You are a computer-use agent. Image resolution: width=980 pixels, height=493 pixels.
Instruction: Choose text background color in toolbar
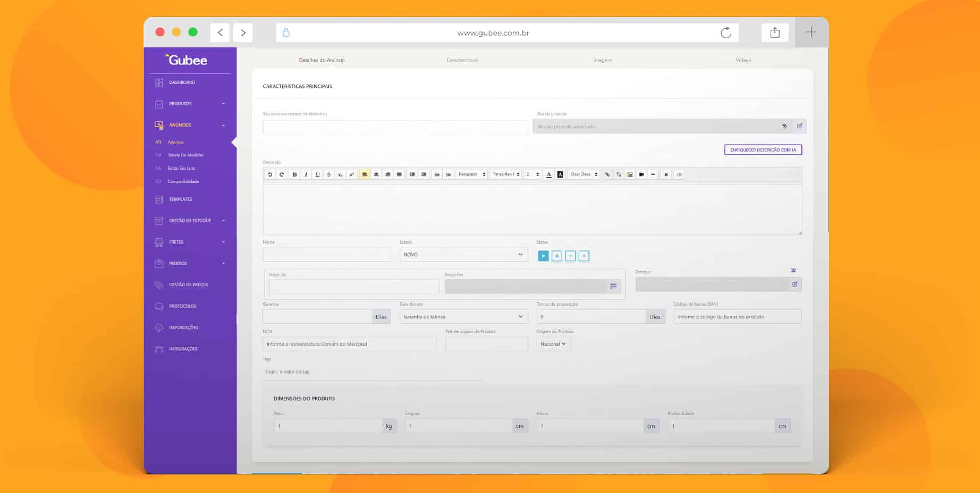click(x=560, y=174)
